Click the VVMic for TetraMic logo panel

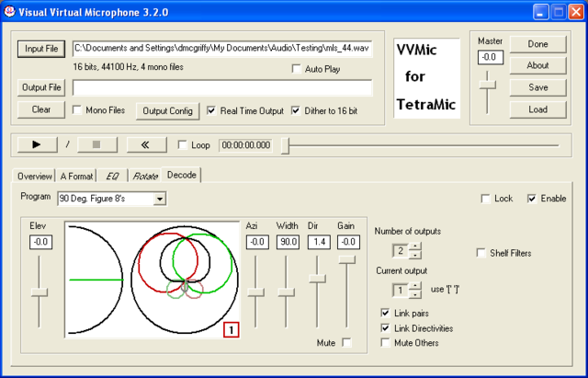pos(426,77)
